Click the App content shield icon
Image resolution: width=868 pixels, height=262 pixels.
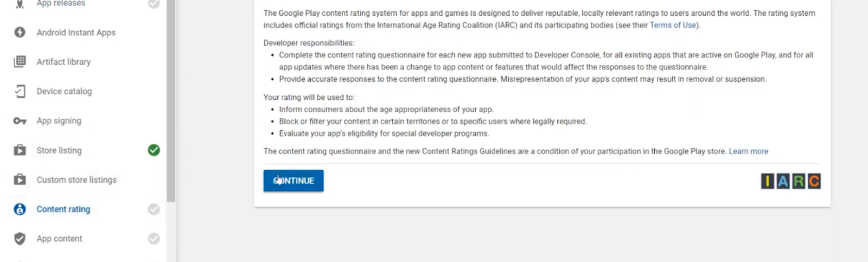pyautogui.click(x=20, y=239)
